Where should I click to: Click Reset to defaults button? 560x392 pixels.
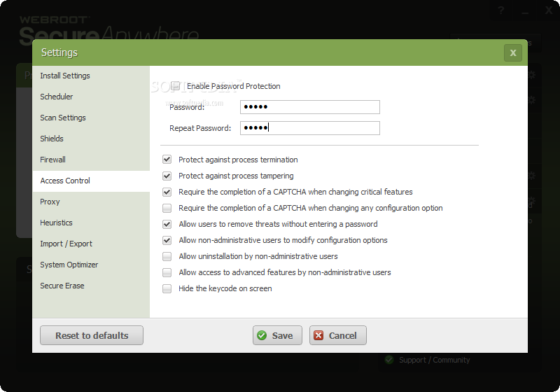tap(92, 335)
